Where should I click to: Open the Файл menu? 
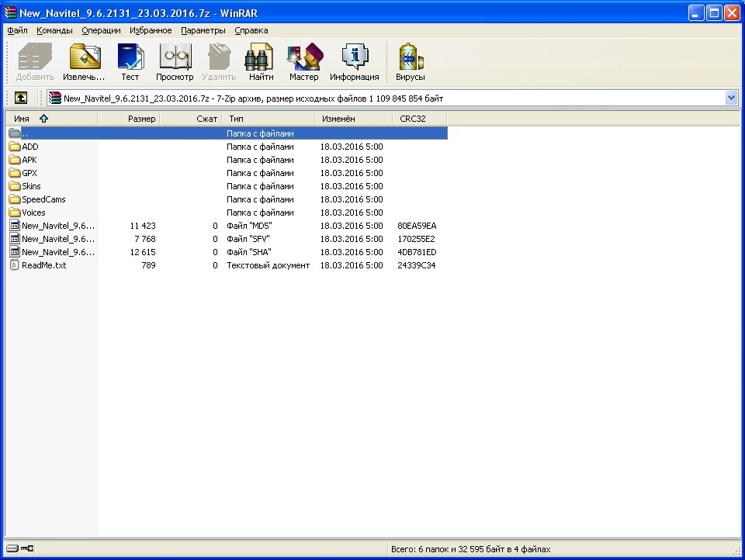17,30
